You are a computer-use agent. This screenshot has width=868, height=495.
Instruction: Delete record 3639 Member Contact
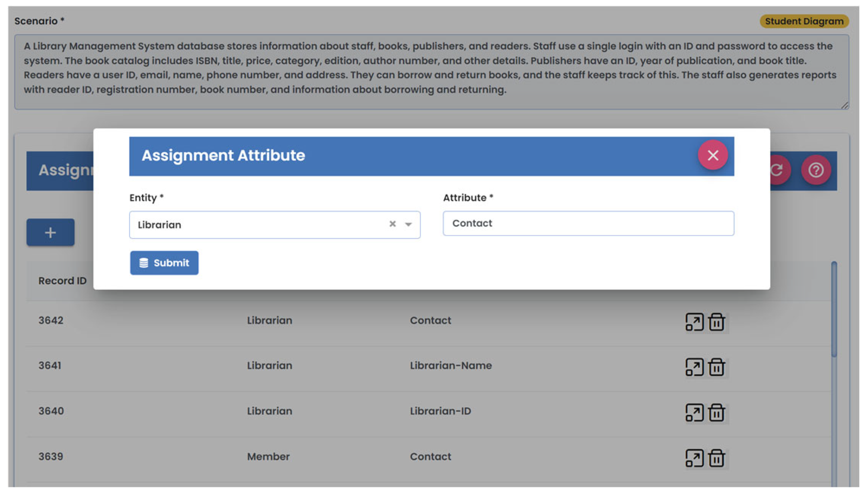(716, 458)
